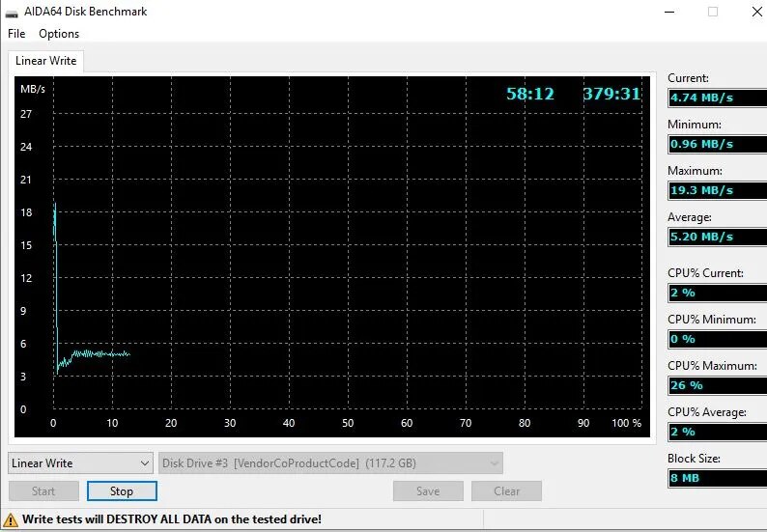Click the elapsed time 58:12 on graph
Viewport: 767px width, 532px height.
(530, 94)
